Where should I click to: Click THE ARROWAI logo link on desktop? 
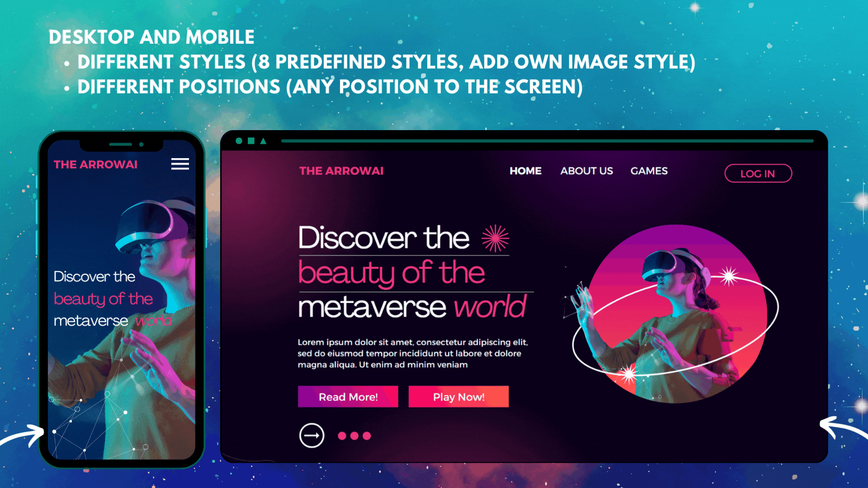pos(342,171)
